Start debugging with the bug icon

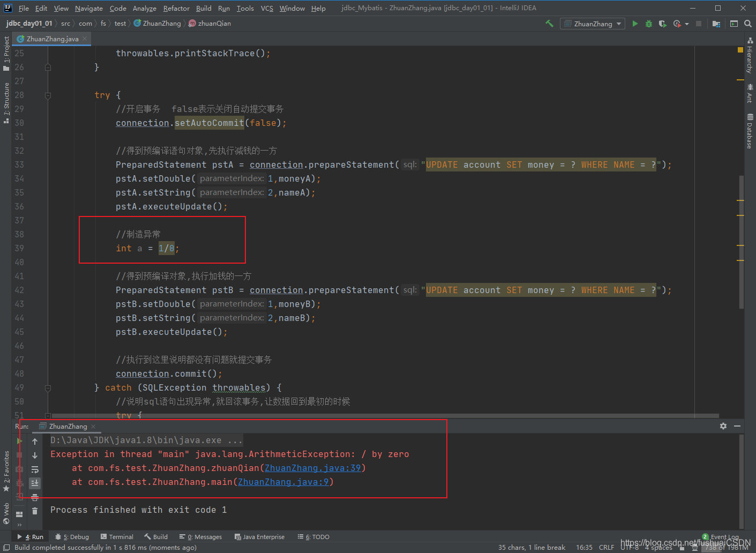pos(649,24)
